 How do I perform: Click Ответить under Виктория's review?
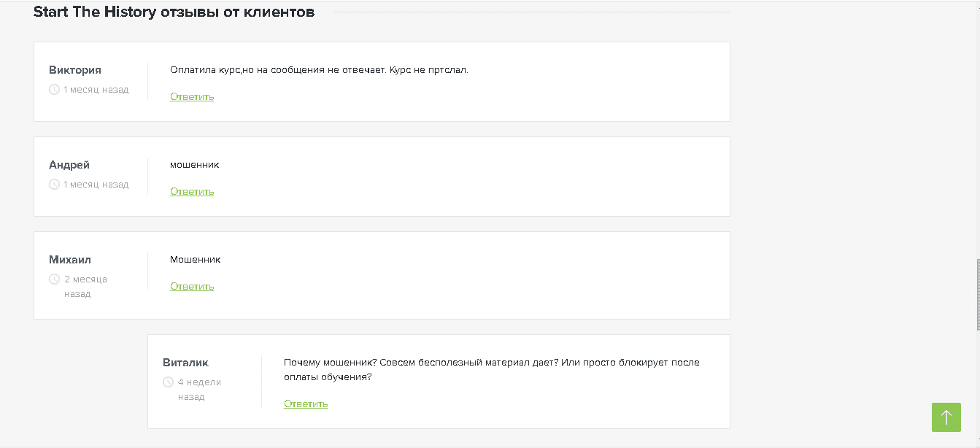tap(192, 96)
